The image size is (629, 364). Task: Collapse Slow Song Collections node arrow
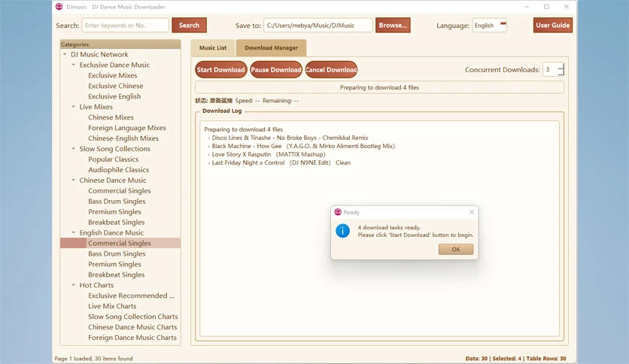click(74, 148)
